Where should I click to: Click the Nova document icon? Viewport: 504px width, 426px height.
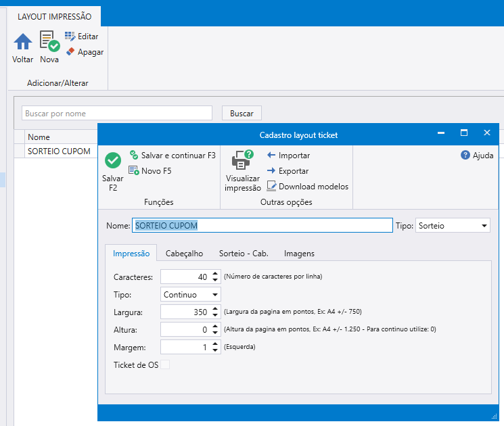[49, 42]
